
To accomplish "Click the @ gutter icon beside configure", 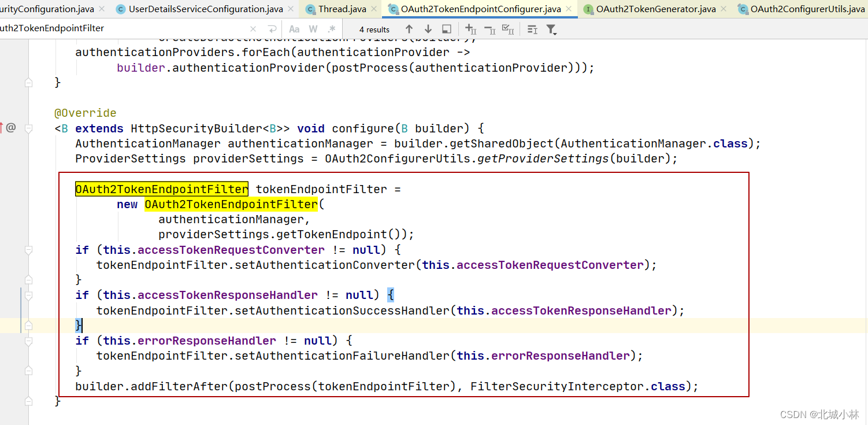I will click(x=11, y=128).
